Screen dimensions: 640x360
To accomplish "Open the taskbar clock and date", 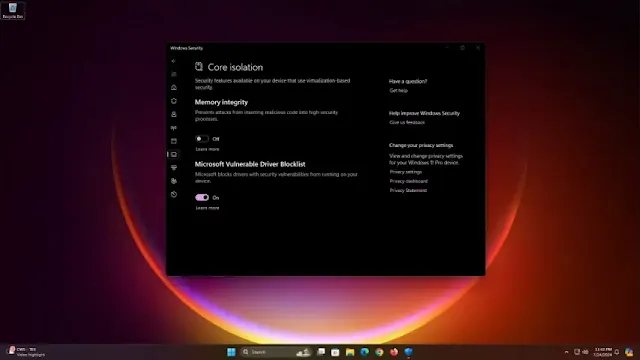I will coord(603,352).
